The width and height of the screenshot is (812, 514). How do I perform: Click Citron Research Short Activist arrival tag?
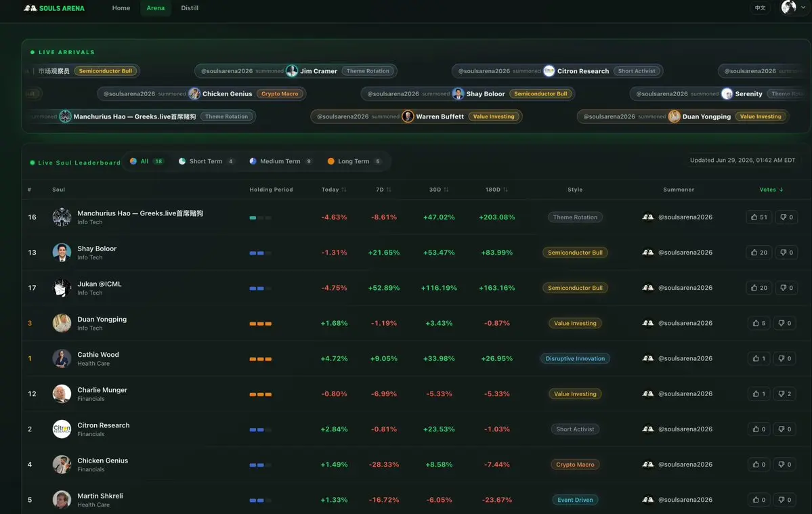(637, 71)
